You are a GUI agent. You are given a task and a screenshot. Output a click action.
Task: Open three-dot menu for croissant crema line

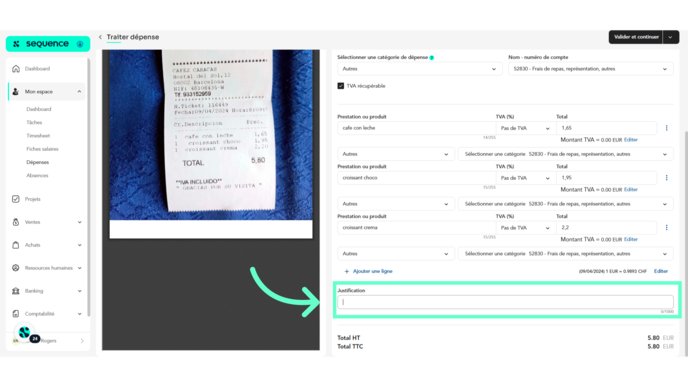tap(666, 227)
